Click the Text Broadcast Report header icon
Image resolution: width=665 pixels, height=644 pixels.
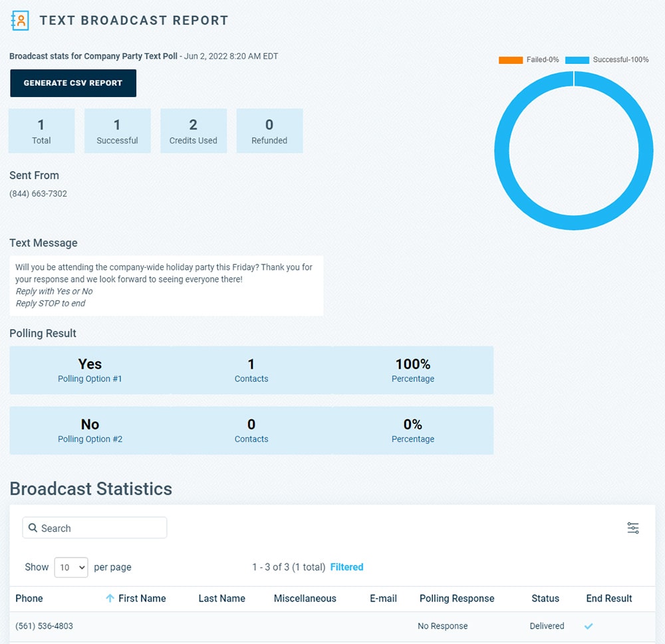click(20, 21)
